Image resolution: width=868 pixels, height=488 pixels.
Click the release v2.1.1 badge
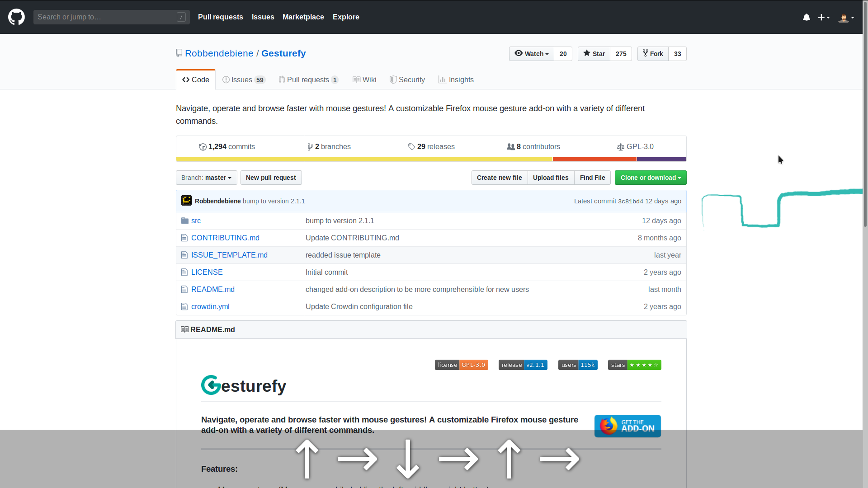523,365
